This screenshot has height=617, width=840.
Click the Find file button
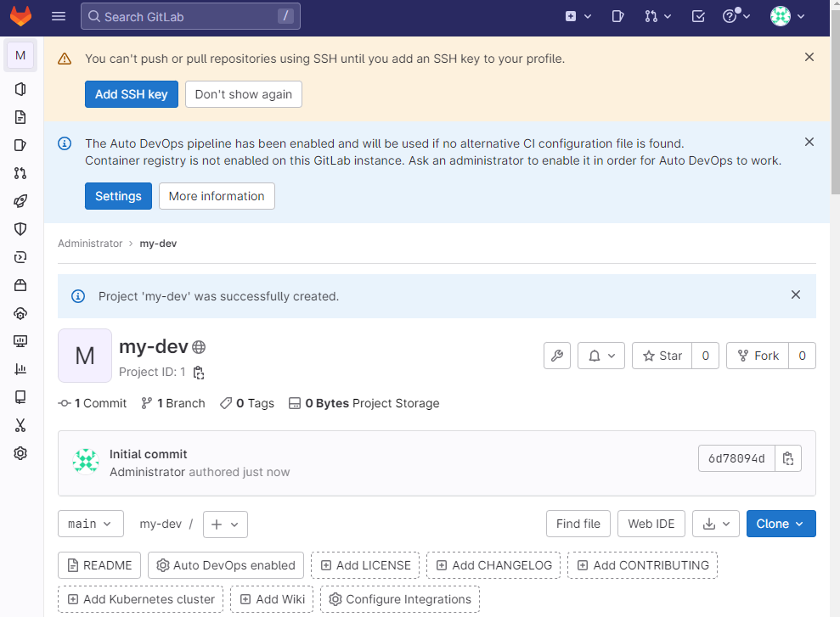click(578, 524)
